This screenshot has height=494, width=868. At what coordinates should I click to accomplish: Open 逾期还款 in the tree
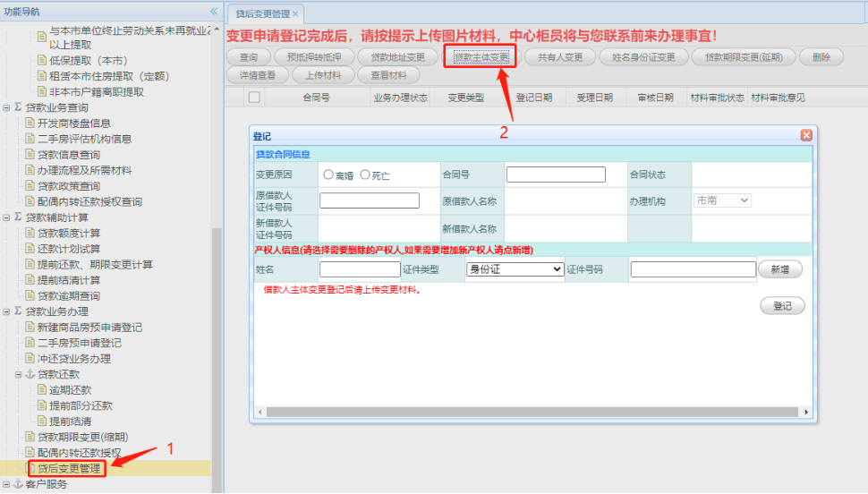point(71,390)
